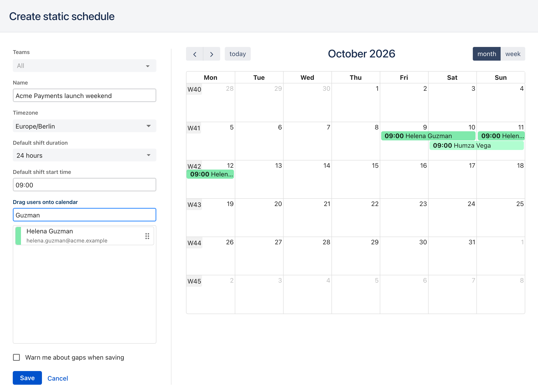Go to next month arrow
This screenshot has width=538, height=392.
(x=212, y=54)
